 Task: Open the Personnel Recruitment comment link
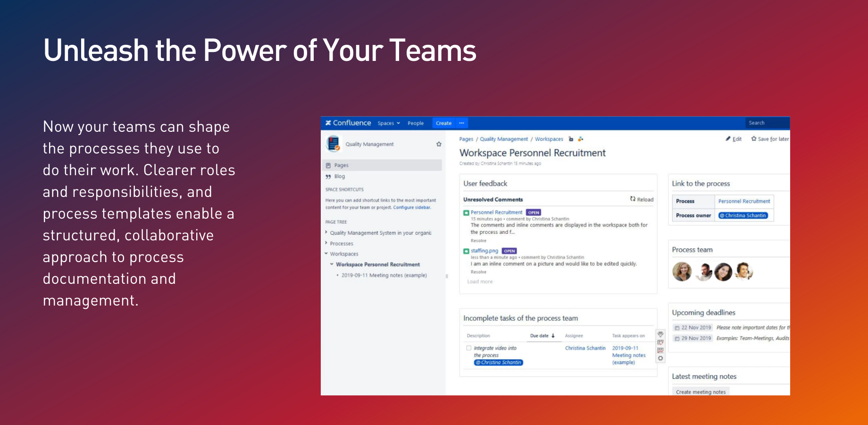(x=496, y=212)
